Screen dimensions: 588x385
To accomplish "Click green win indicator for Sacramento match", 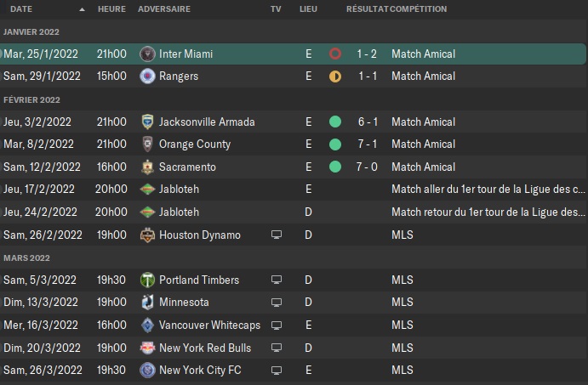I will [x=335, y=167].
